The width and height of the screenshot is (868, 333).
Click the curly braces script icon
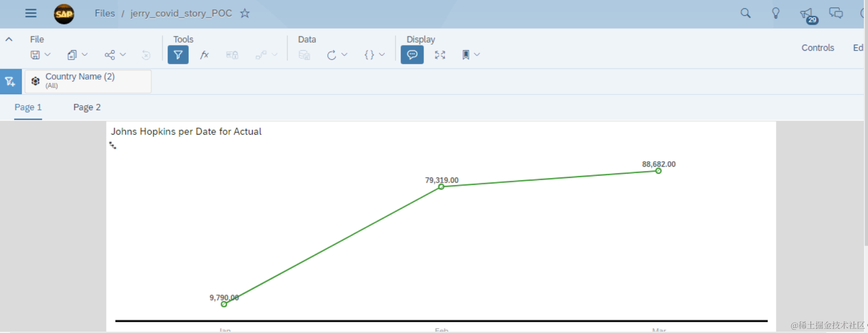(x=369, y=55)
